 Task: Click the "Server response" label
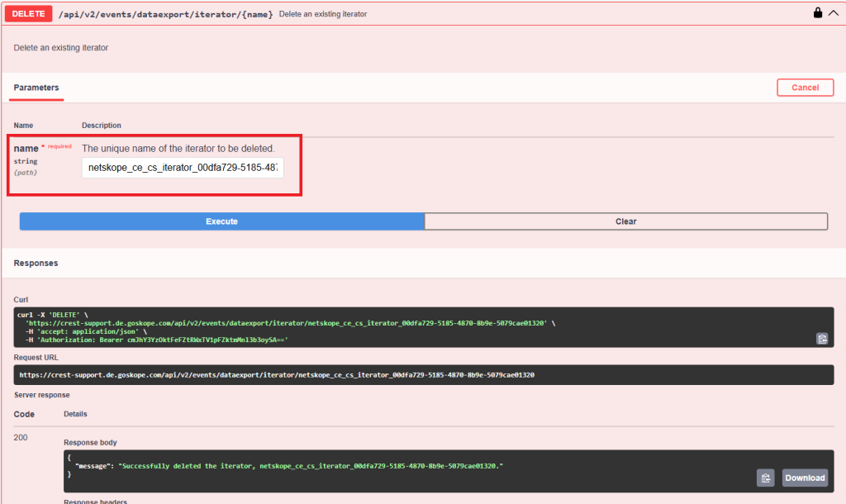[x=42, y=395]
